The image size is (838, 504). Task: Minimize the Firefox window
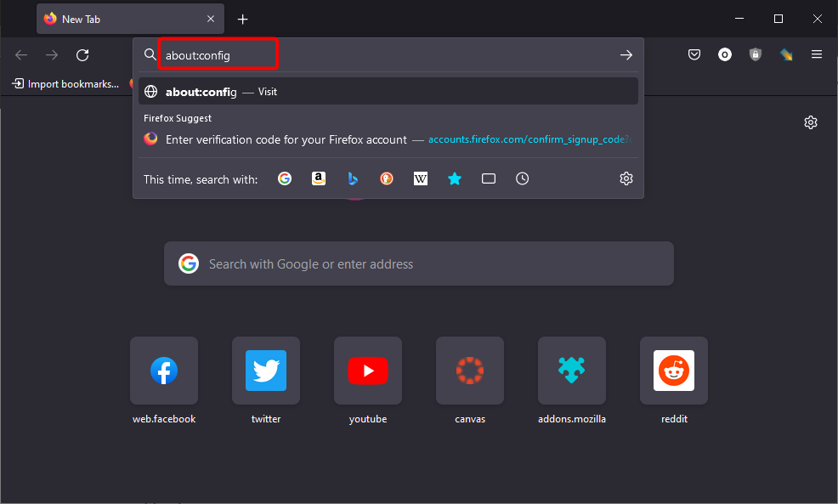coord(739,19)
